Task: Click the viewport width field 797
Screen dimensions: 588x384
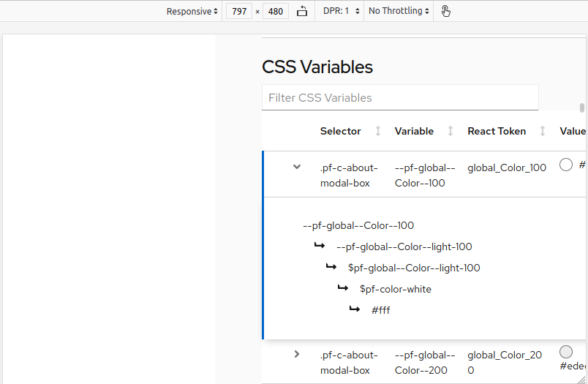Action: pyautogui.click(x=239, y=11)
